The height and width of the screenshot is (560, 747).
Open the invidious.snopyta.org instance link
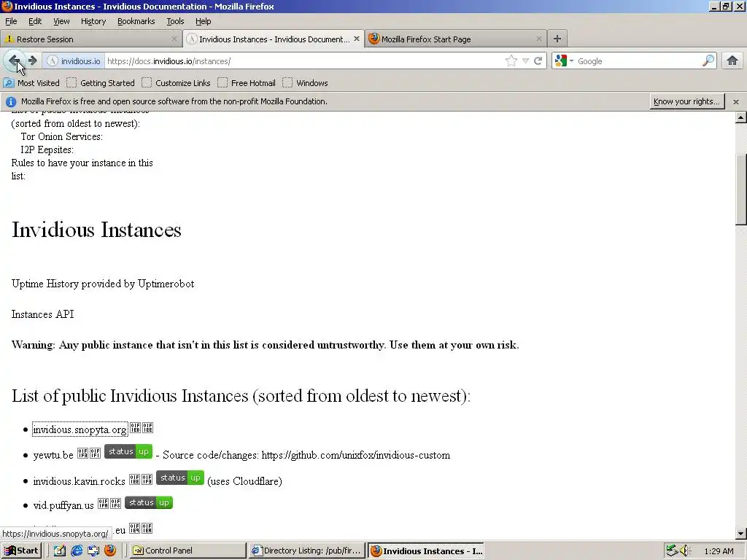point(80,429)
